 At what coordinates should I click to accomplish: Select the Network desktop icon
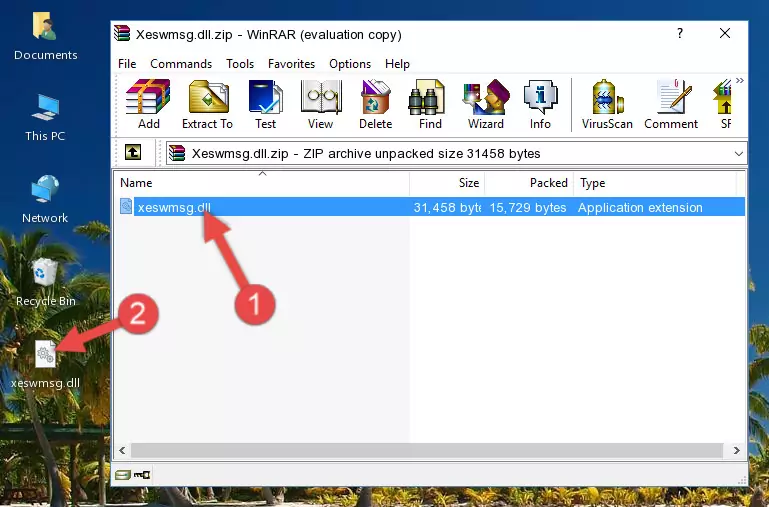point(45,199)
